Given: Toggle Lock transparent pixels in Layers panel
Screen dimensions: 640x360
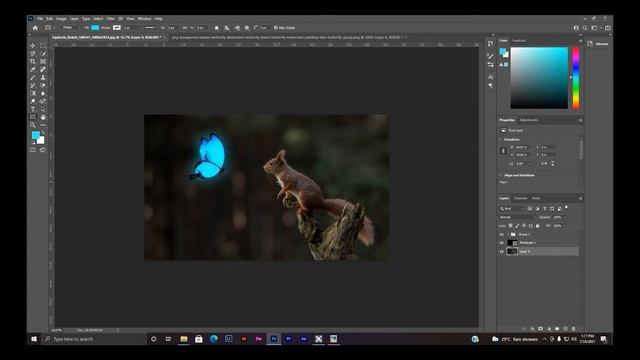Looking at the screenshot, I should coord(510,226).
